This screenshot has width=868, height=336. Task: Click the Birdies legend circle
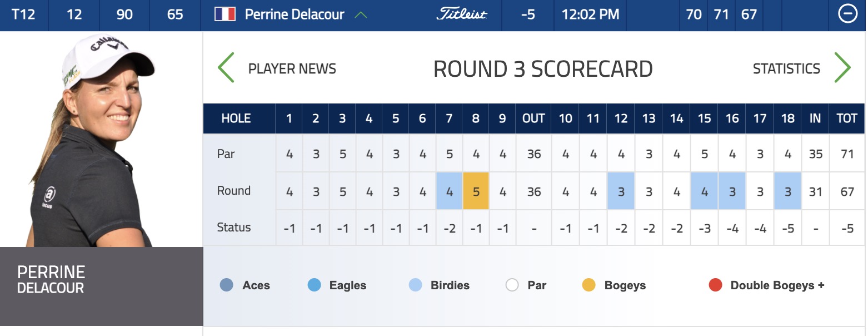(x=415, y=285)
